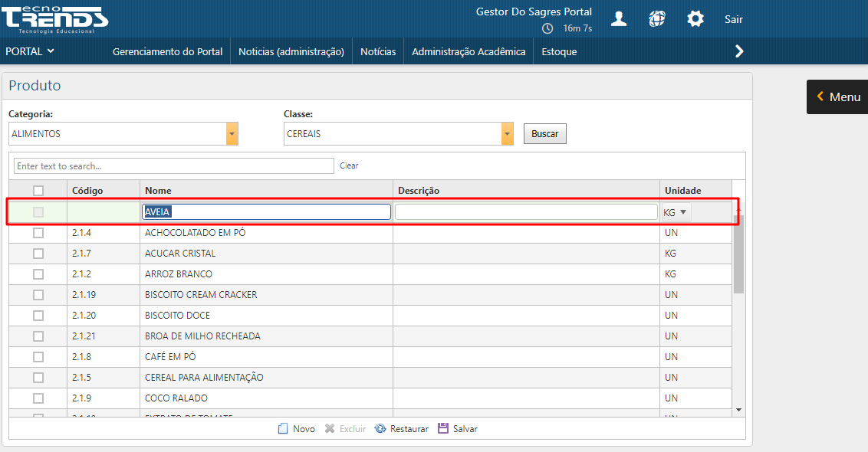The width and height of the screenshot is (868, 452).
Task: Go to Administração Acadêmica tab
Action: pos(469,52)
